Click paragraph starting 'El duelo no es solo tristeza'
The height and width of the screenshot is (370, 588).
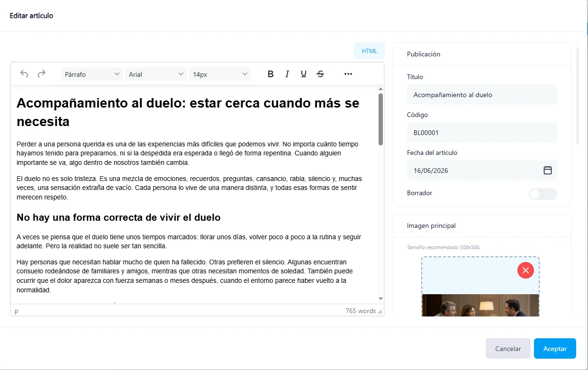coord(189,188)
